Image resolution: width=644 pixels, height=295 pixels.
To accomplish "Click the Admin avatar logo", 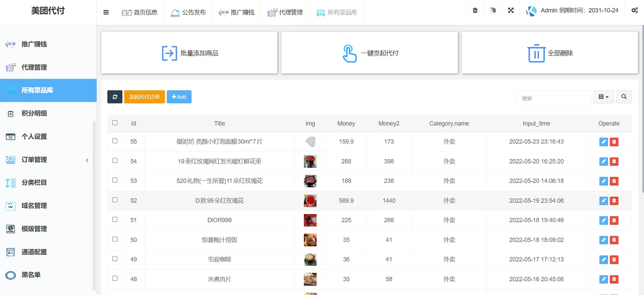I will pyautogui.click(x=531, y=11).
